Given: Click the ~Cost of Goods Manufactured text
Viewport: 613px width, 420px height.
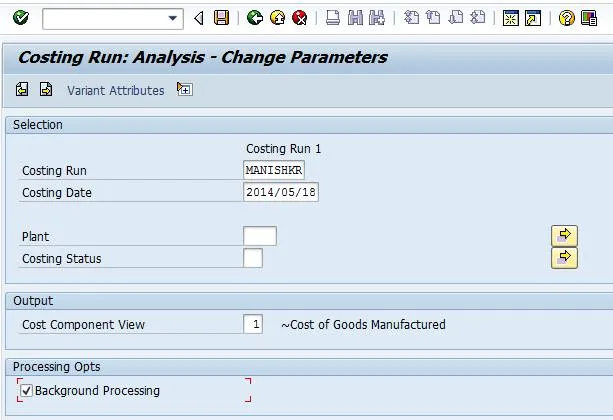Looking at the screenshot, I should [x=363, y=325].
